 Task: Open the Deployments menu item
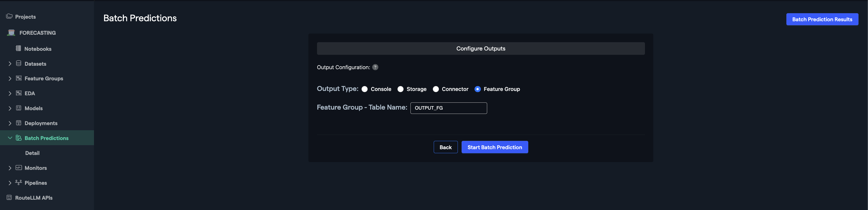41,123
